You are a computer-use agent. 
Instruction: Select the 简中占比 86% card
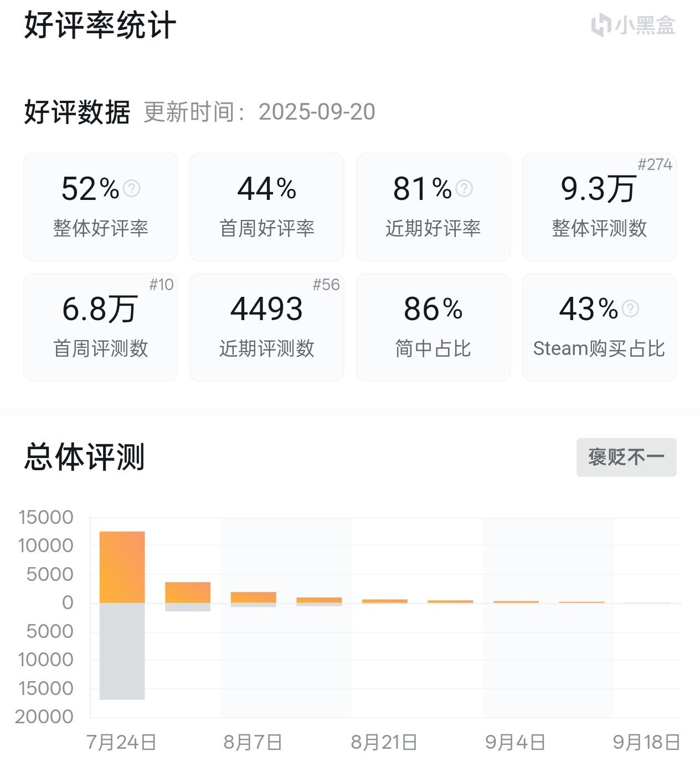(433, 327)
